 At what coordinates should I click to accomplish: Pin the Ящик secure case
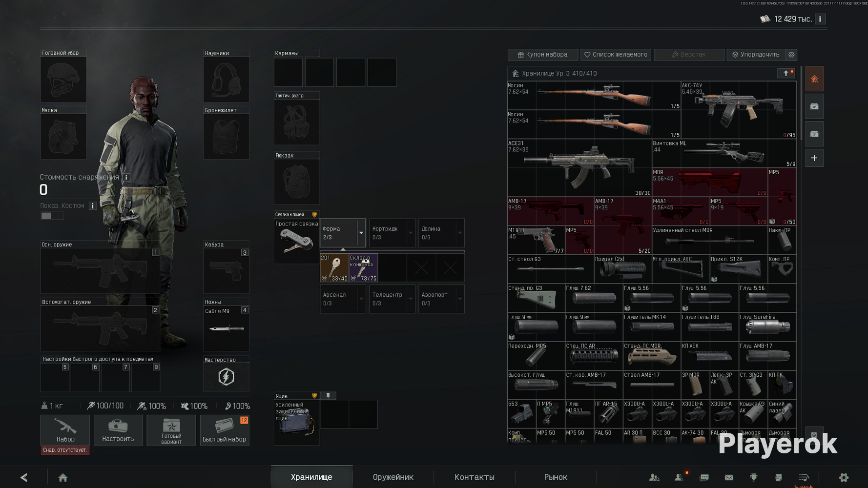click(328, 396)
